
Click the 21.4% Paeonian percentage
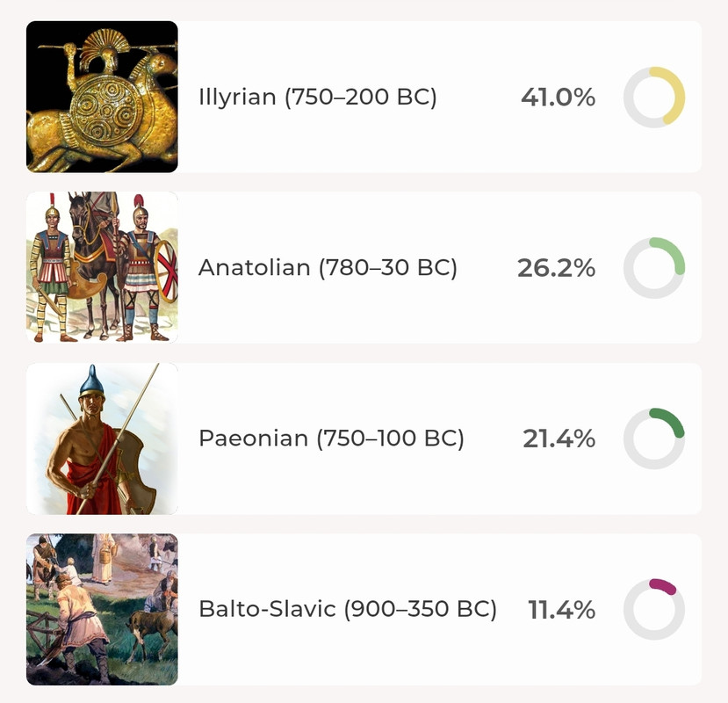pyautogui.click(x=559, y=438)
